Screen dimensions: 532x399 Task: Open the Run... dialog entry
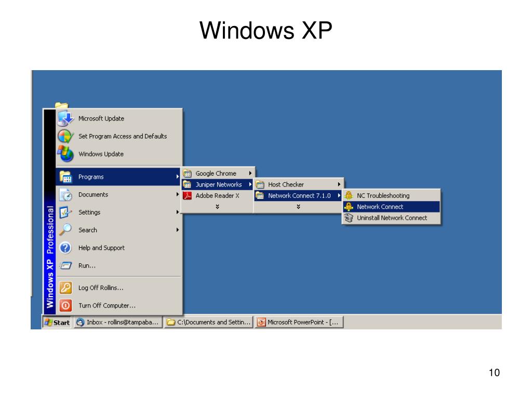[119, 265]
